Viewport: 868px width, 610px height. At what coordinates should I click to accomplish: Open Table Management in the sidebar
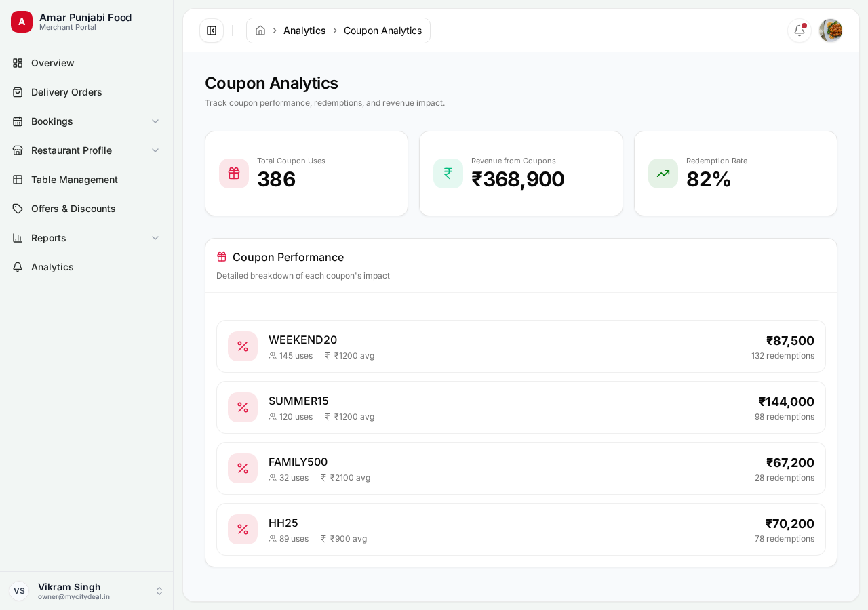(87, 180)
